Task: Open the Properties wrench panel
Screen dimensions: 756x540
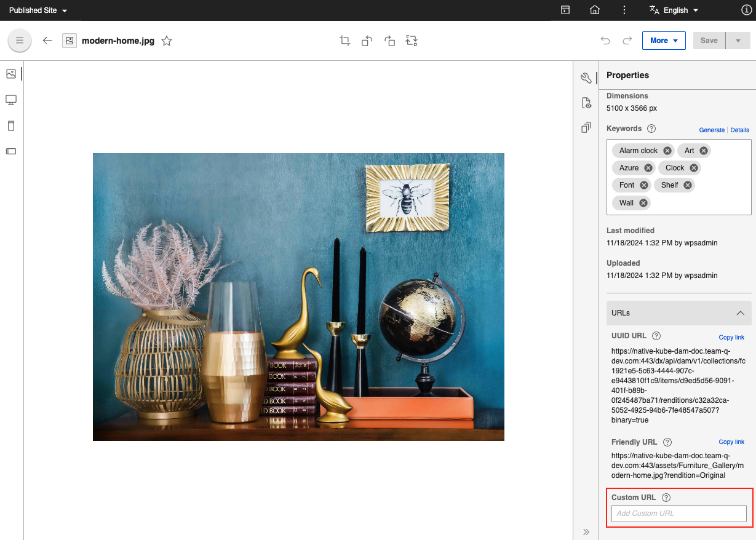Action: 586,77
